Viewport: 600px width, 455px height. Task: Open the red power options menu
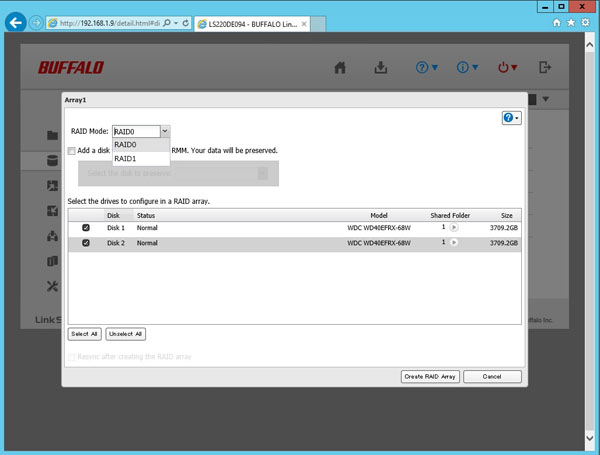[507, 68]
